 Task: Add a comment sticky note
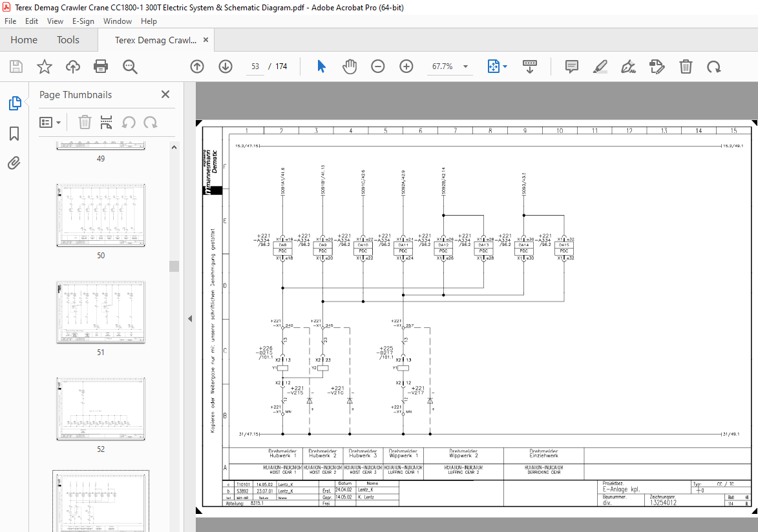click(x=571, y=66)
